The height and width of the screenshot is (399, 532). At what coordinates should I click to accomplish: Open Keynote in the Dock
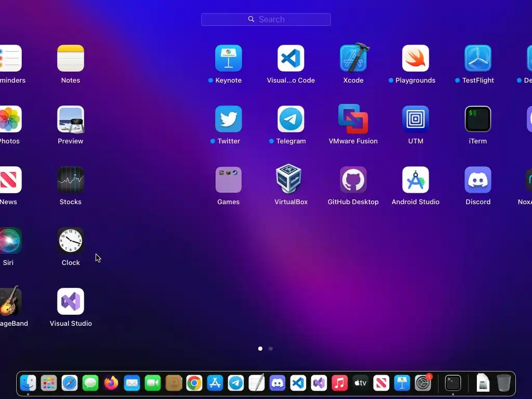(x=402, y=383)
